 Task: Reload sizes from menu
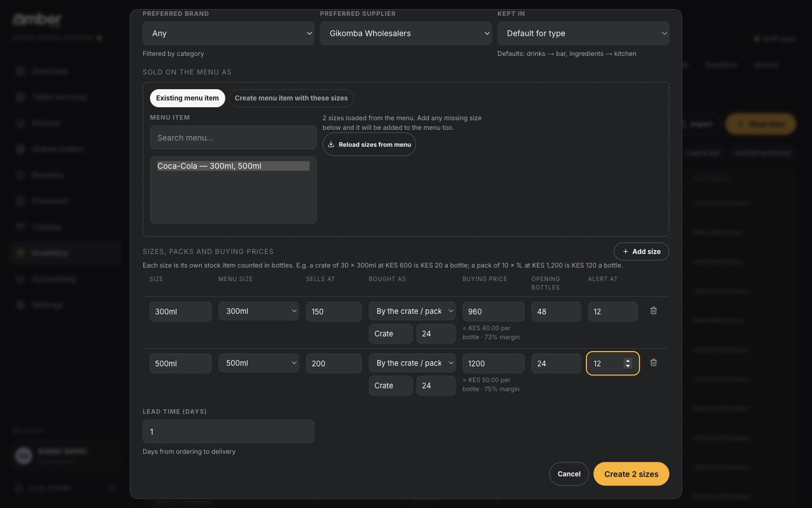pyautogui.click(x=369, y=144)
